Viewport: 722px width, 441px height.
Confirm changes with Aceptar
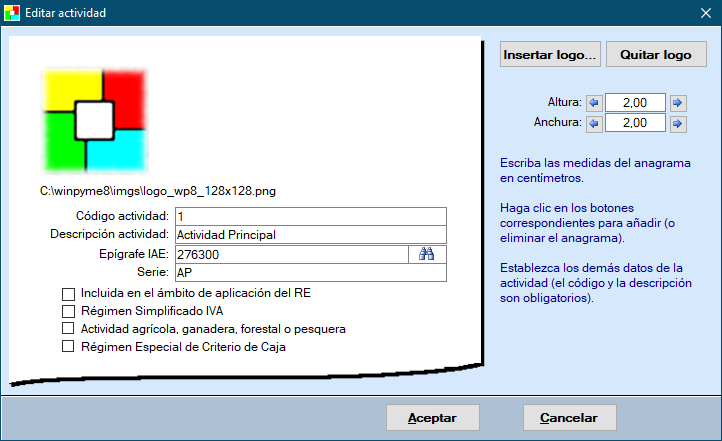(x=433, y=418)
